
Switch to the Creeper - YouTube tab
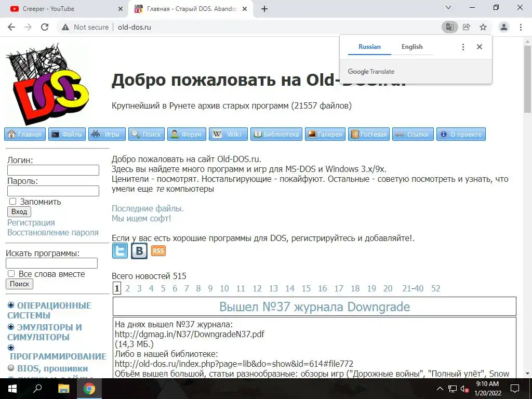tap(64, 9)
